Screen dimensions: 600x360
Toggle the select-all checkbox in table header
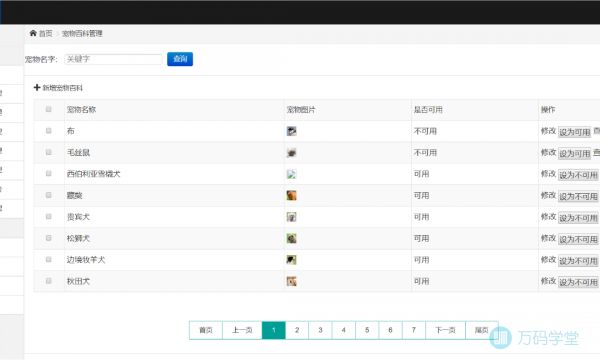49,109
